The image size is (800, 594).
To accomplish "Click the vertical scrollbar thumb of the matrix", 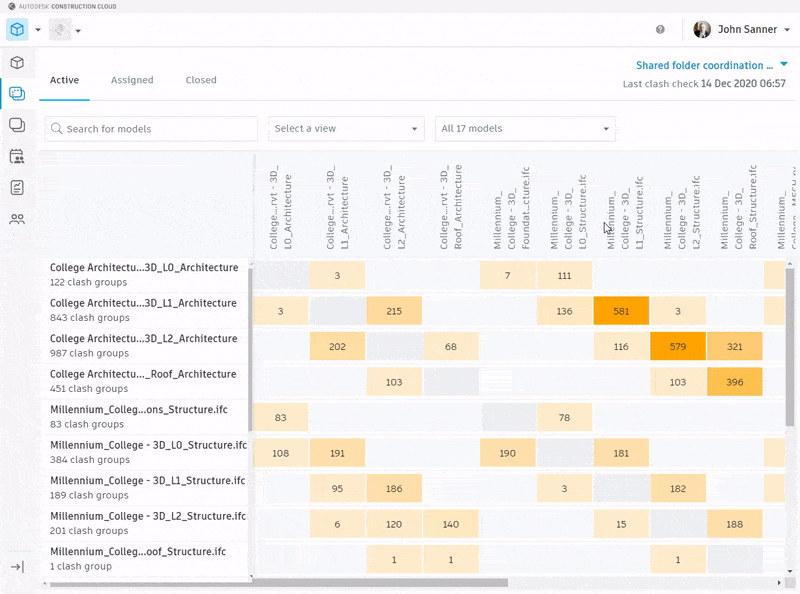I will (790, 347).
